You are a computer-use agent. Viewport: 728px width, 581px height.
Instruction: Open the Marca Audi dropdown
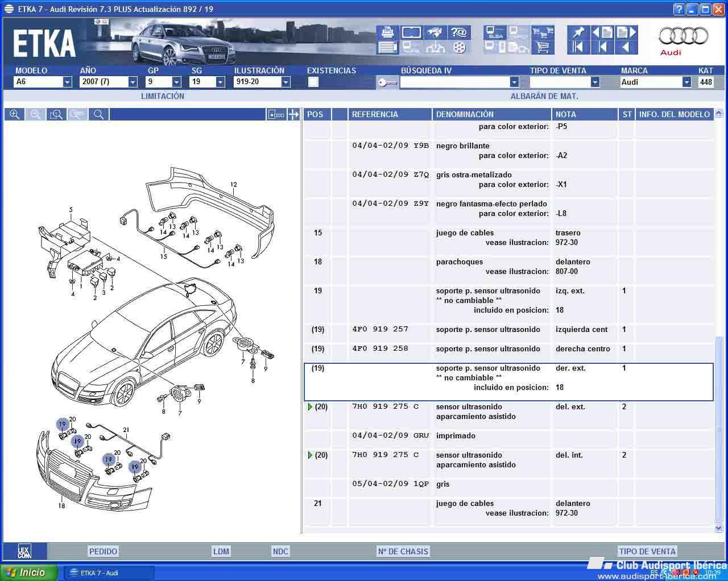686,82
